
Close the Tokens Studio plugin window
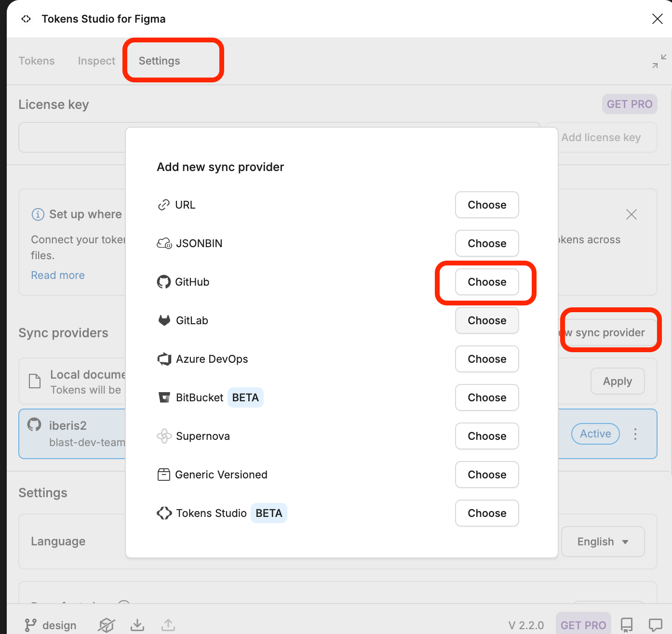tap(657, 19)
